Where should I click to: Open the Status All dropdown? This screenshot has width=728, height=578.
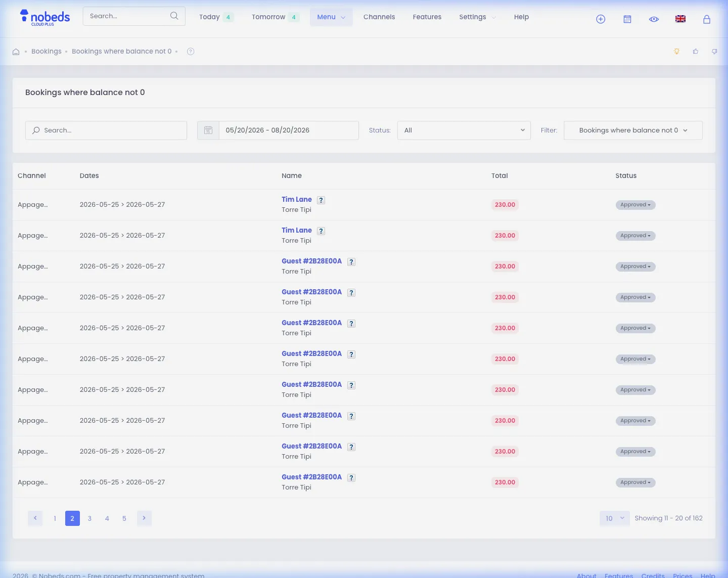pyautogui.click(x=464, y=130)
